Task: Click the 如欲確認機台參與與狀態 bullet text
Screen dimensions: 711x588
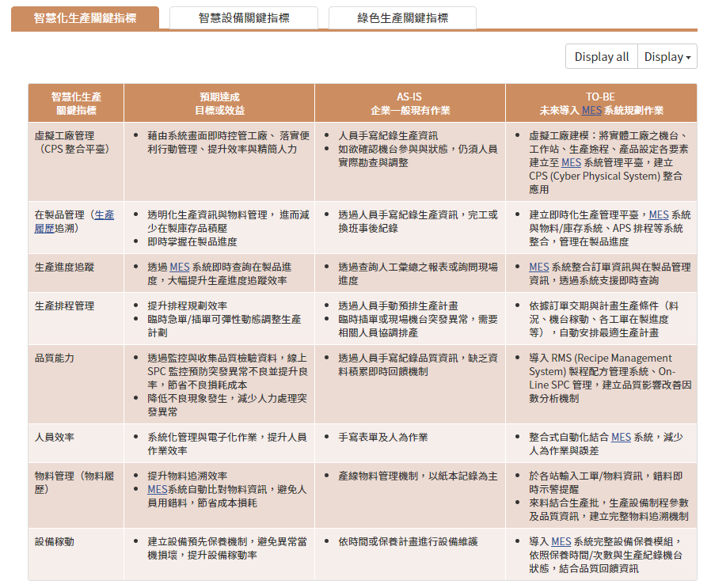Action: coord(417,155)
